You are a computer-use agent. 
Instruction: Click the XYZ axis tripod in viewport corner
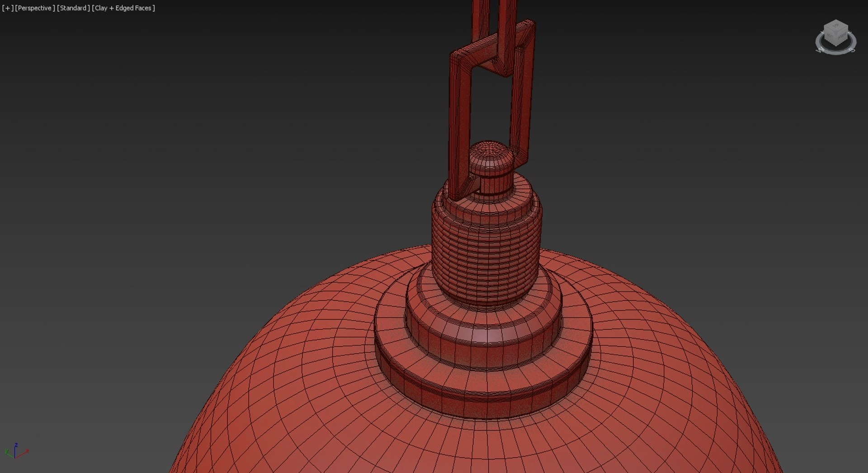coord(16,450)
